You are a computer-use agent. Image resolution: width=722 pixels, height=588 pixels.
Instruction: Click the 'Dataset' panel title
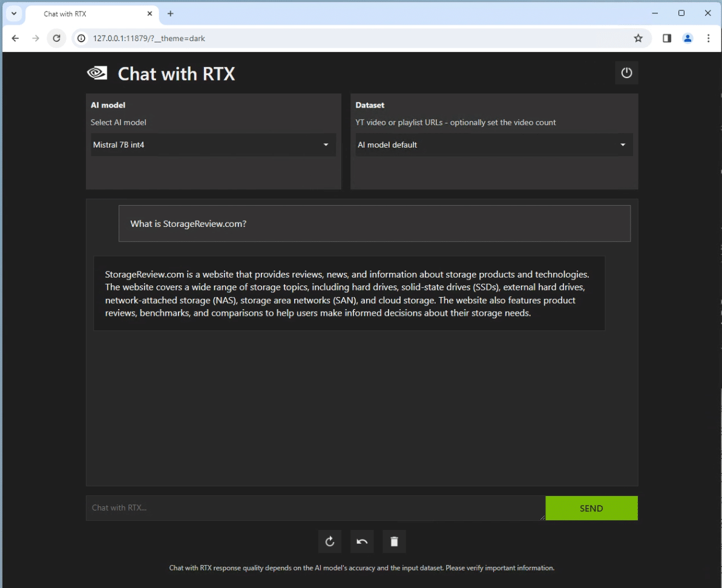(x=370, y=105)
